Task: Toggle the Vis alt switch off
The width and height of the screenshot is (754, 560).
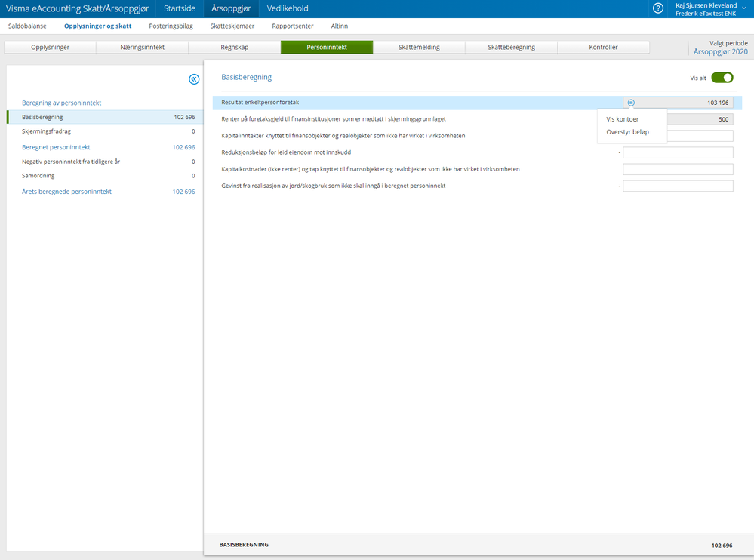Action: (x=722, y=78)
